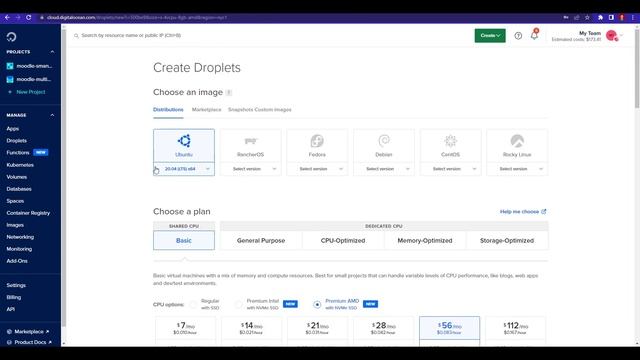Click New Project in sidebar
Image resolution: width=640 pixels, height=360 pixels.
pos(31,92)
